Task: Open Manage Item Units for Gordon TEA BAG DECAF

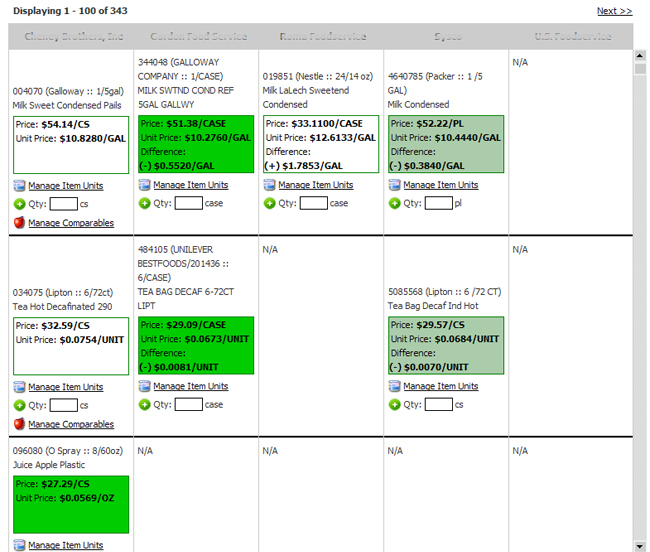Action: 191,386
